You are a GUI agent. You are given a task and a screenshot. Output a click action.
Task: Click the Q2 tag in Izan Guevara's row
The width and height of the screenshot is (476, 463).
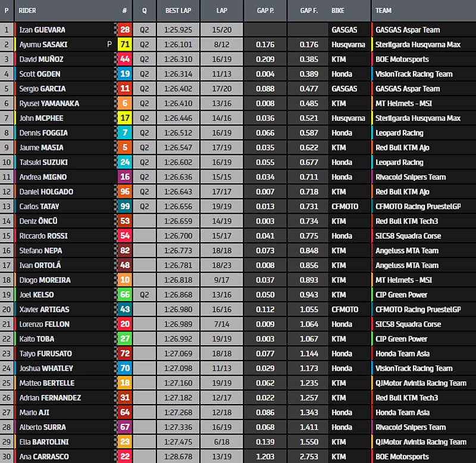coord(145,30)
